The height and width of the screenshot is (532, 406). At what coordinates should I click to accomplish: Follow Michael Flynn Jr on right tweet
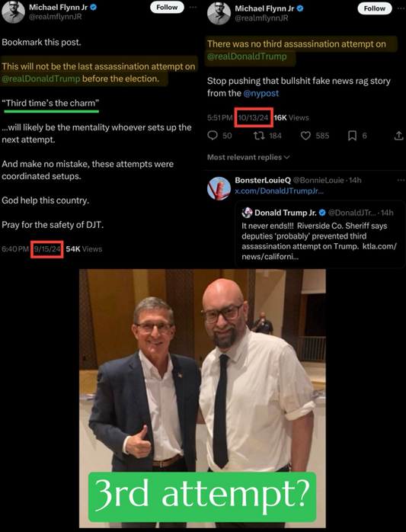pyautogui.click(x=375, y=8)
